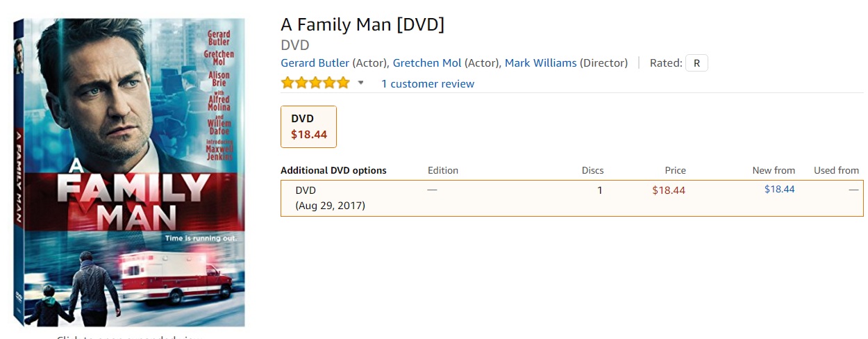Screen dimensions: 868x339
Task: Open Gretchen Mol's actor link
Action: [427, 63]
